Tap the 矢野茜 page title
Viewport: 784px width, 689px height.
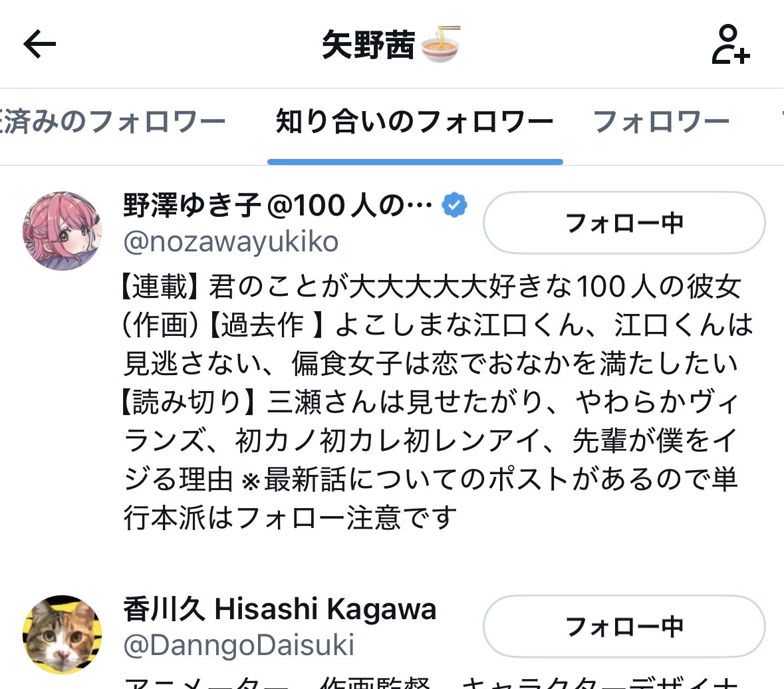(368, 45)
